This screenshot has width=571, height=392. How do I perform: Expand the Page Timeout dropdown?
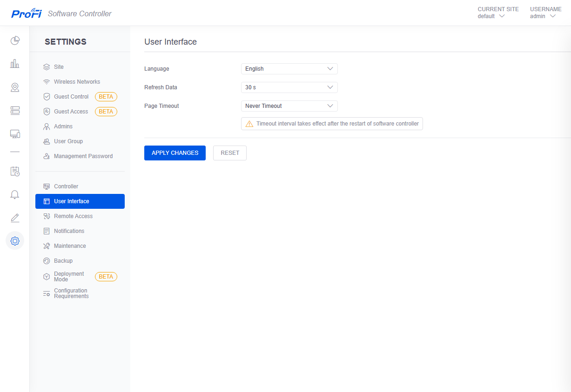289,106
